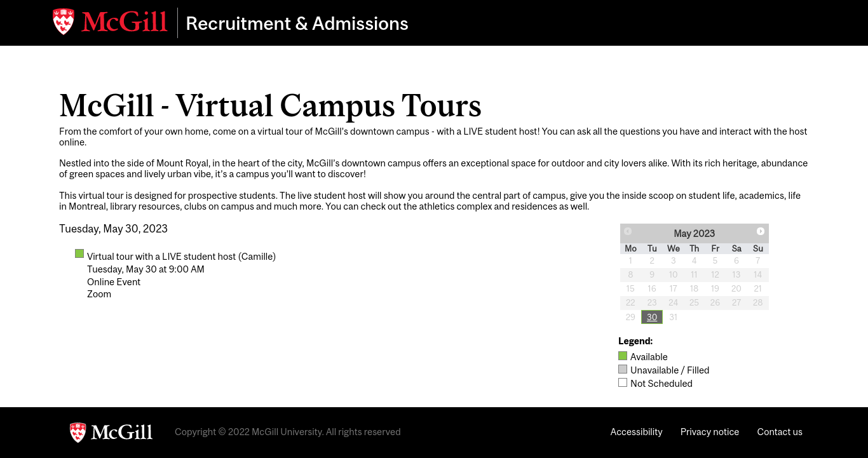Screen dimensions: 868x458
Task: Click day 1 in the calendar
Action: point(630,260)
